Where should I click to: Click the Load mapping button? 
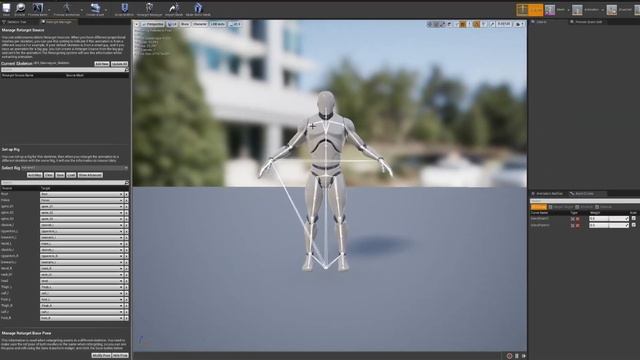(71, 175)
